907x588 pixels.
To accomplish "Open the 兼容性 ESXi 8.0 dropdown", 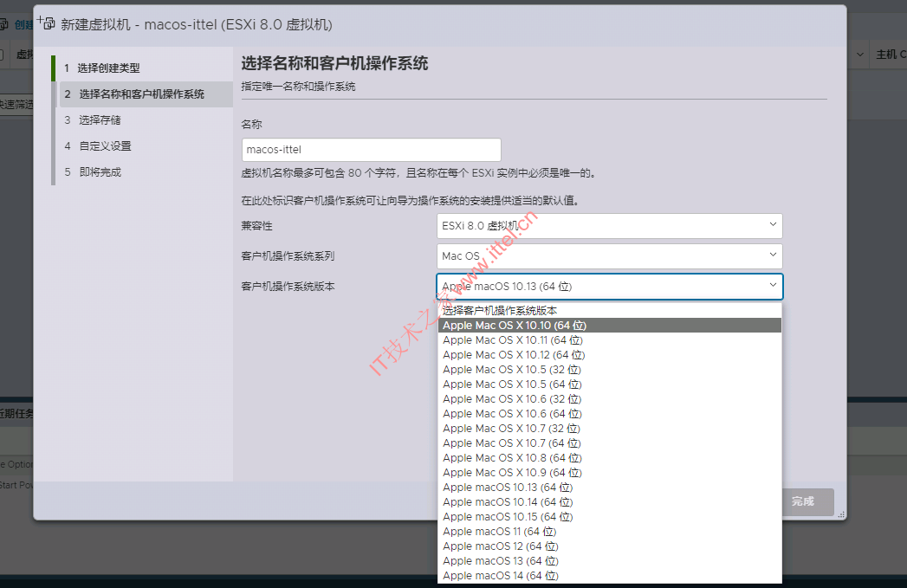I will 609,225.
